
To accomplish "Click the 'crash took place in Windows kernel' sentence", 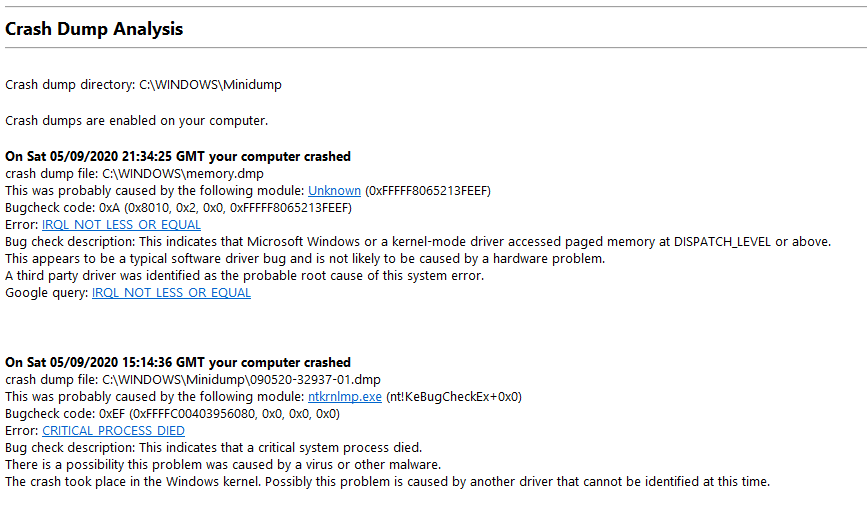I will coord(387,482).
